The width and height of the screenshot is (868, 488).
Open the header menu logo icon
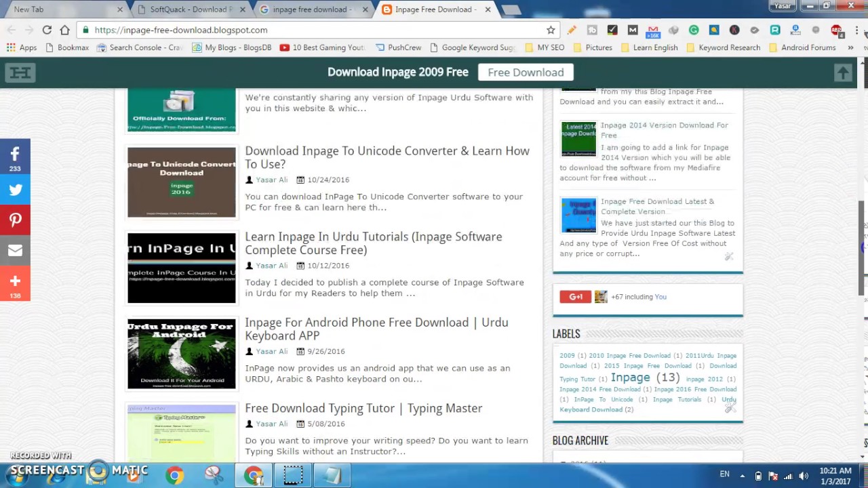20,73
